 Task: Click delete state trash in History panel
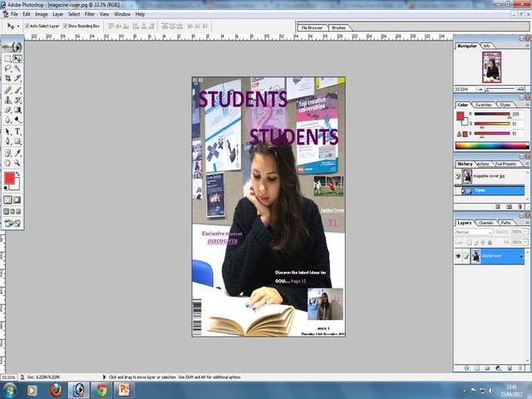[520, 207]
